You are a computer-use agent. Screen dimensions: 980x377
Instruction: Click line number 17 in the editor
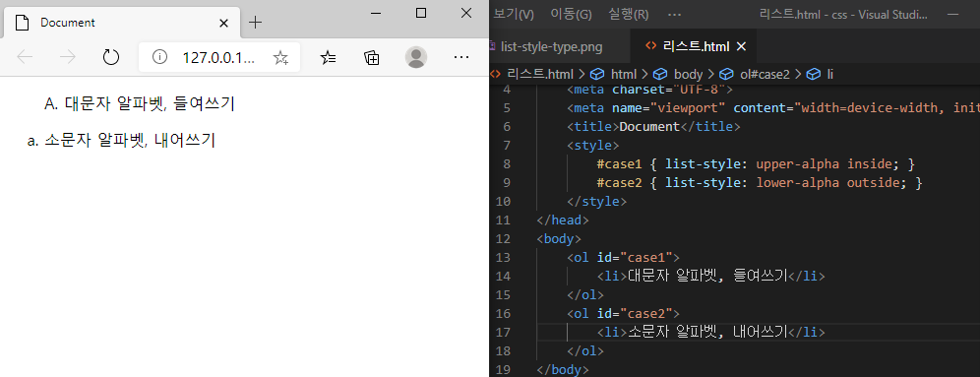coord(503,333)
